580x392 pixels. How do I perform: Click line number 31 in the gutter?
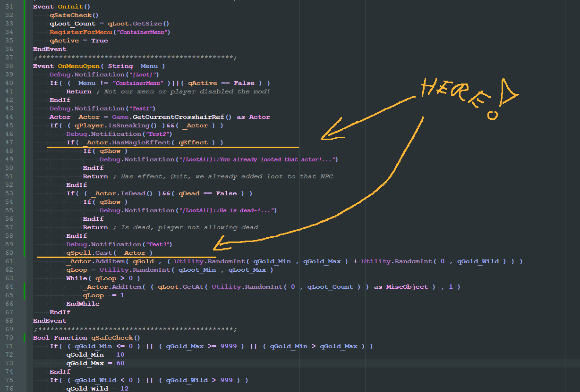(9, 7)
